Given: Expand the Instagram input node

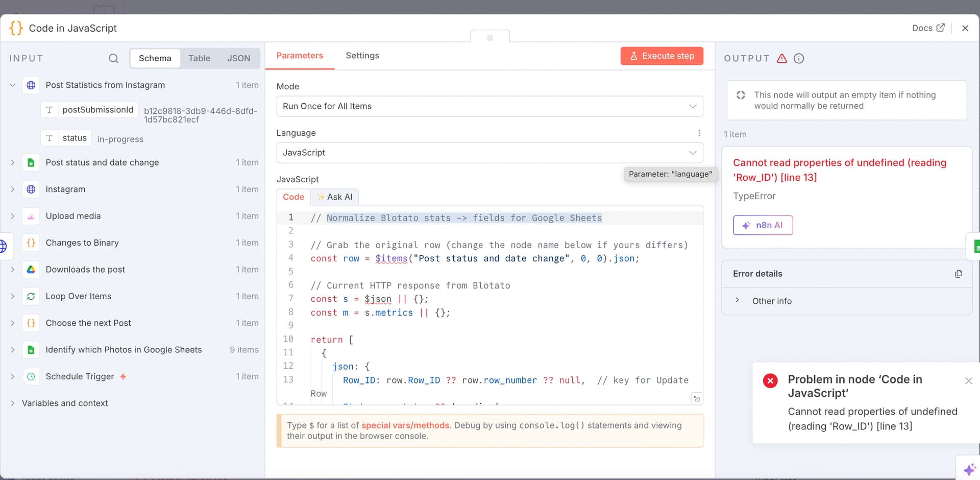Looking at the screenshot, I should (13, 189).
